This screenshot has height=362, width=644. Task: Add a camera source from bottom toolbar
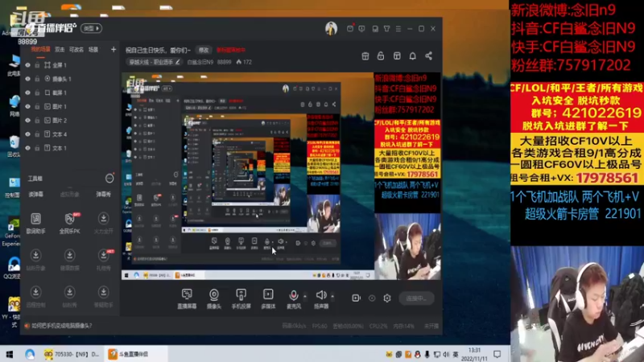click(213, 298)
